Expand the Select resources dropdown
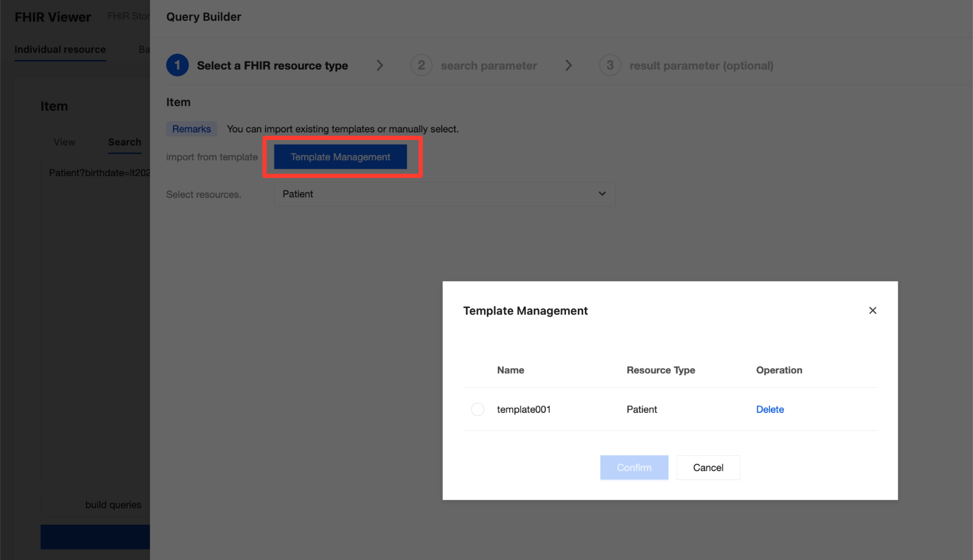 pos(444,194)
